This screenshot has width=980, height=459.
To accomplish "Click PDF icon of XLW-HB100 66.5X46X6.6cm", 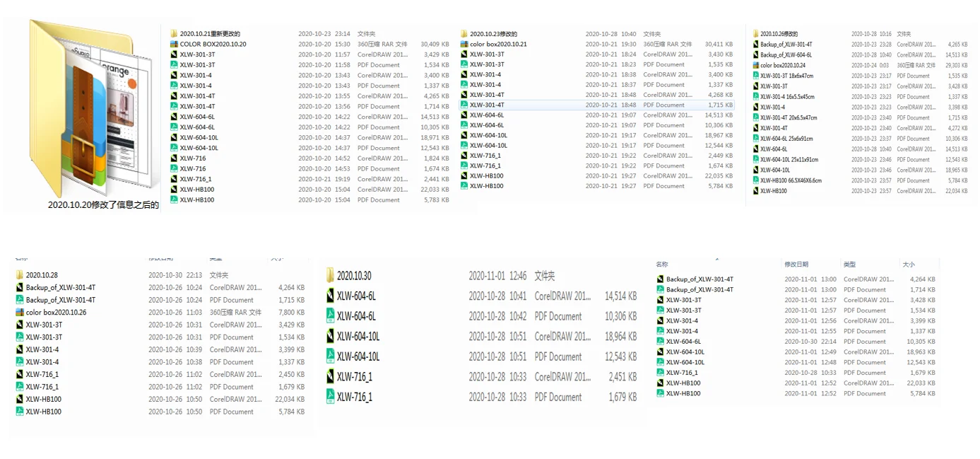I will point(755,180).
